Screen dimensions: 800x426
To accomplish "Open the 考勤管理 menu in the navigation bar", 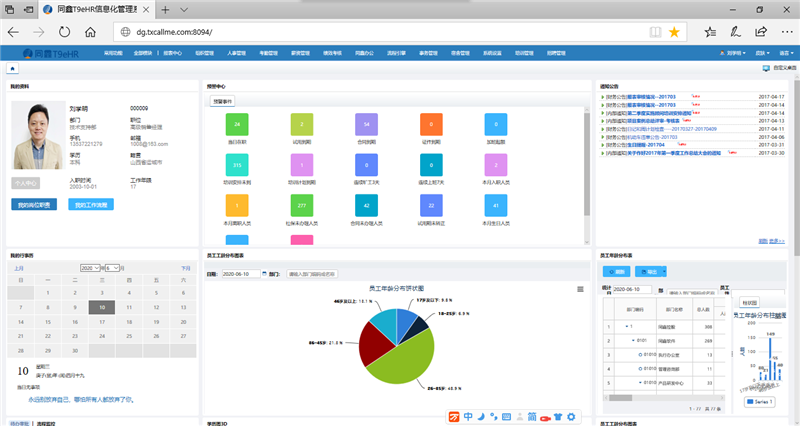I will tap(269, 51).
